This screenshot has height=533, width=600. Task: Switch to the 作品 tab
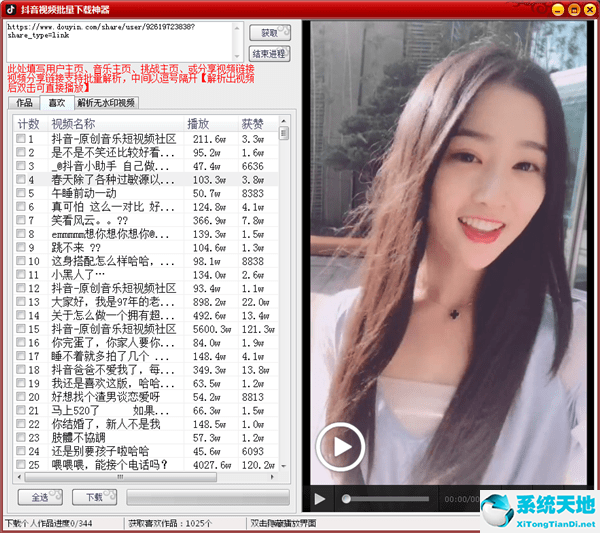tap(24, 103)
